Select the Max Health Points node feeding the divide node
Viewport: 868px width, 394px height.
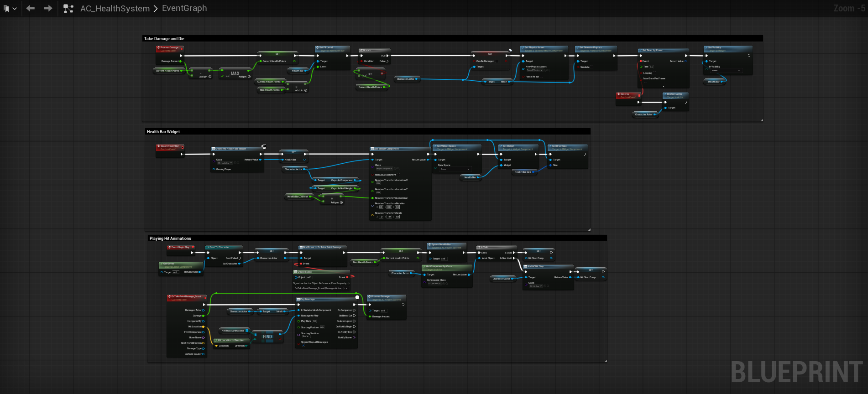271,90
